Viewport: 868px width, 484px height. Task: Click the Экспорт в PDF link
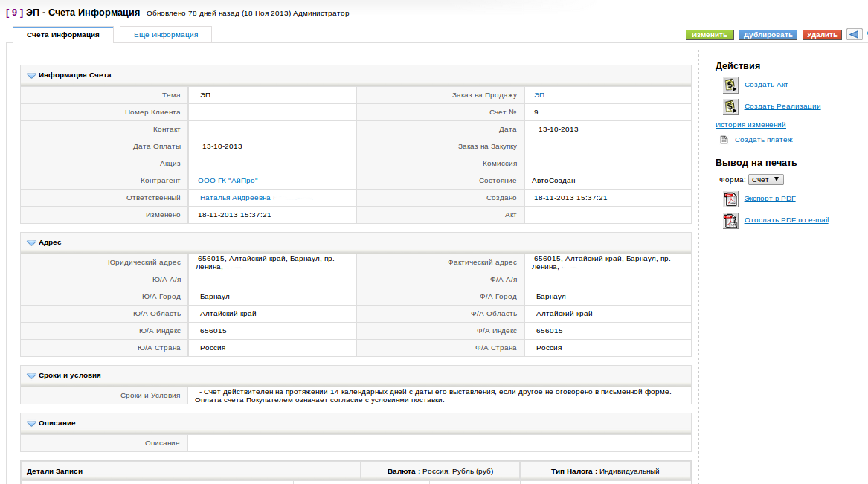click(x=770, y=199)
